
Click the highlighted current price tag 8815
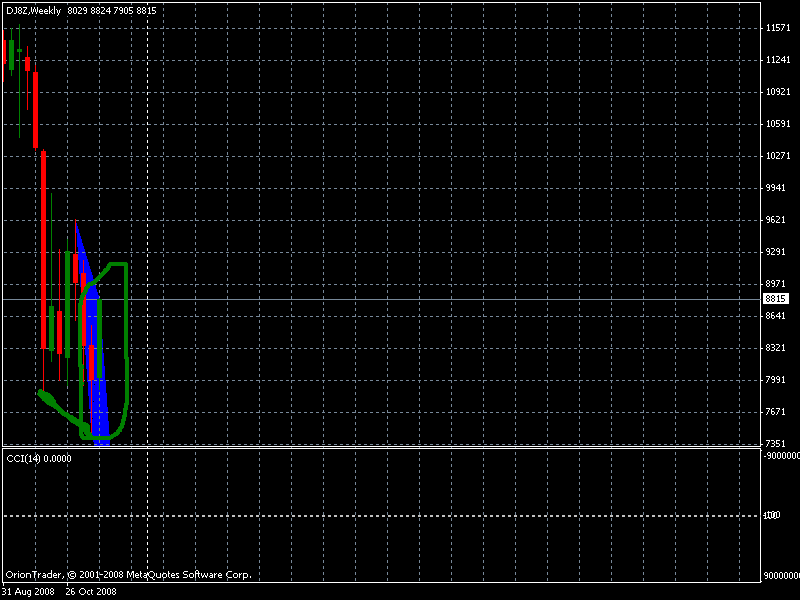(x=776, y=299)
